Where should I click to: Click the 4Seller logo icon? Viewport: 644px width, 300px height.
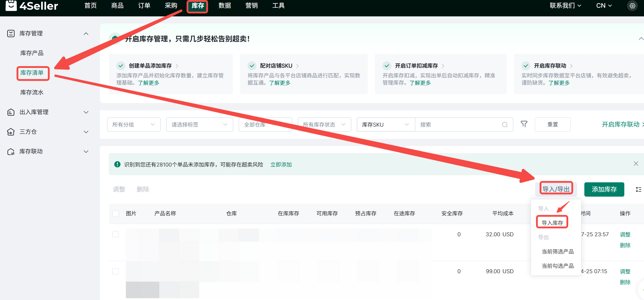pos(11,5)
